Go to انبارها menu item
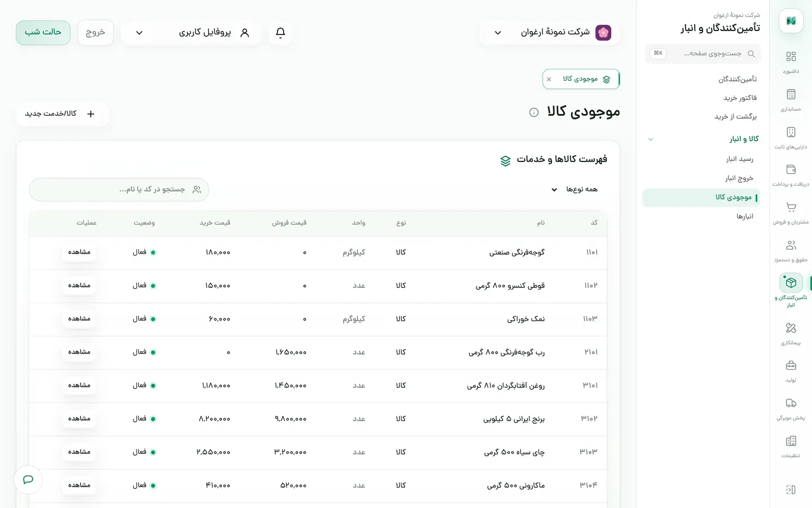This screenshot has width=812, height=508. pos(745,216)
